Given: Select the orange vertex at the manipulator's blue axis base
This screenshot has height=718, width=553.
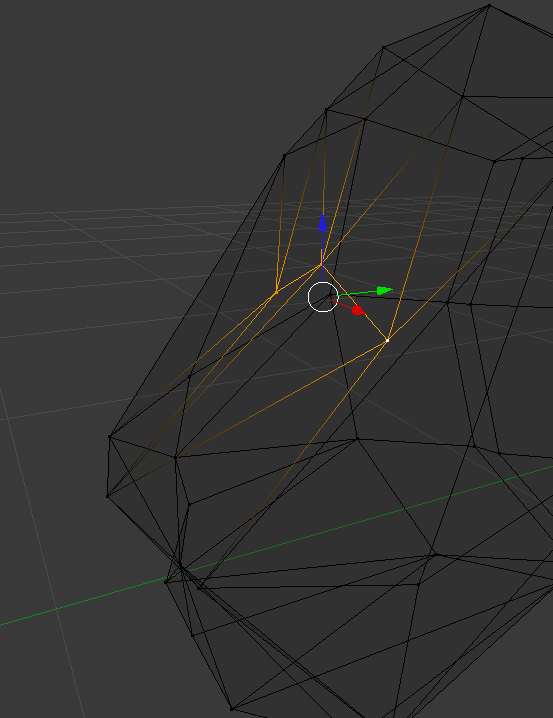Looking at the screenshot, I should click(321, 265).
